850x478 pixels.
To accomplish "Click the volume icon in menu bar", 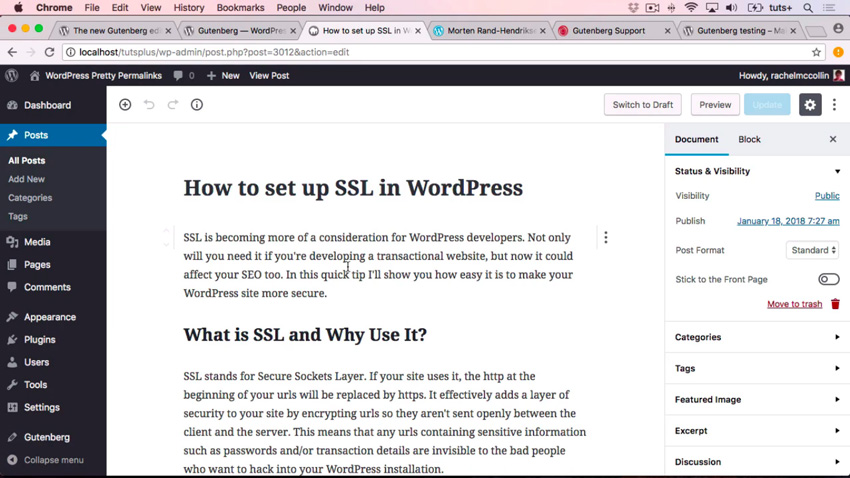I will [731, 8].
